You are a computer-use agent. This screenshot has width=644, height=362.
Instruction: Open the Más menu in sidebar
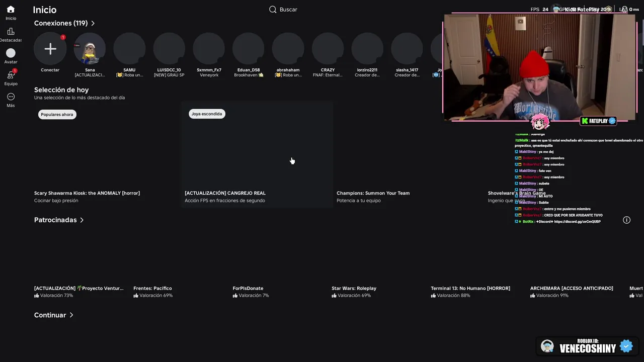tap(11, 100)
